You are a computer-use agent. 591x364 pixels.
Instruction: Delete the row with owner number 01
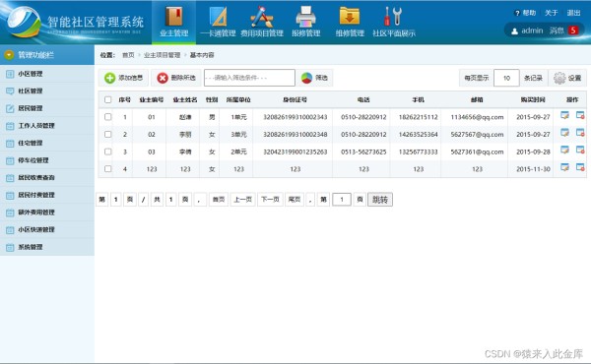(580, 115)
